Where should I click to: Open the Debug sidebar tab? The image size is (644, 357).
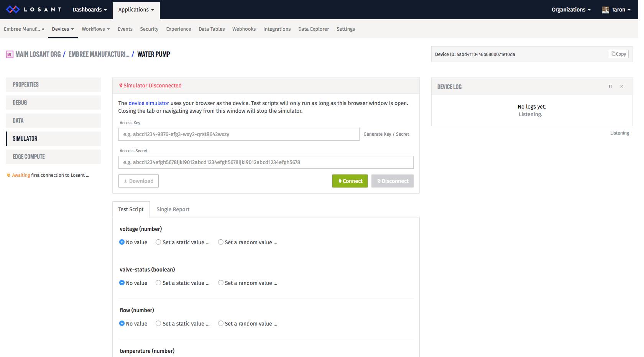tap(53, 102)
